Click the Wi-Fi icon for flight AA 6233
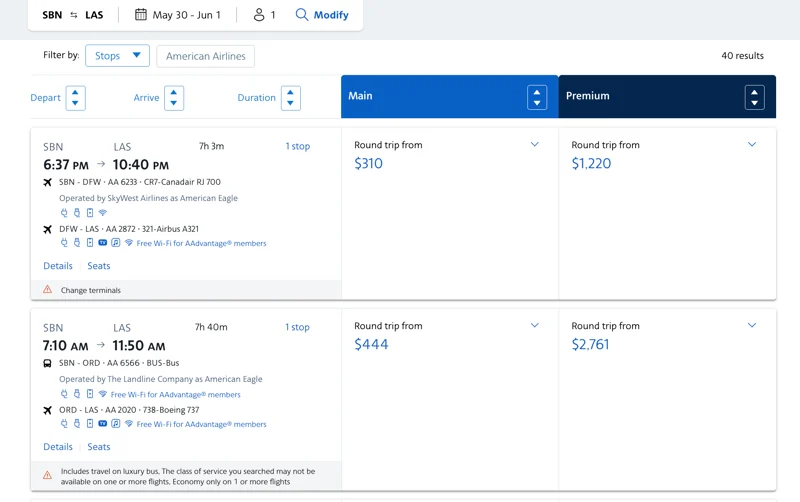This screenshot has width=800, height=502. coord(103,213)
